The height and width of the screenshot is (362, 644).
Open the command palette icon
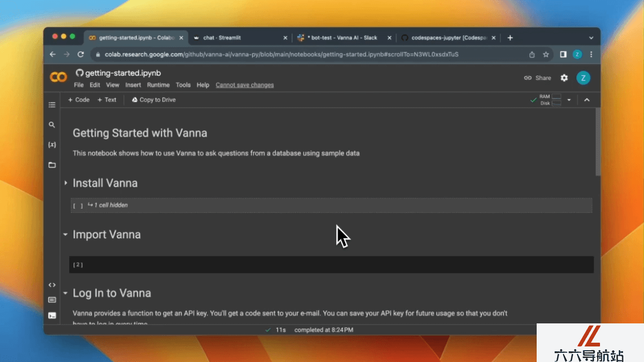tap(52, 300)
